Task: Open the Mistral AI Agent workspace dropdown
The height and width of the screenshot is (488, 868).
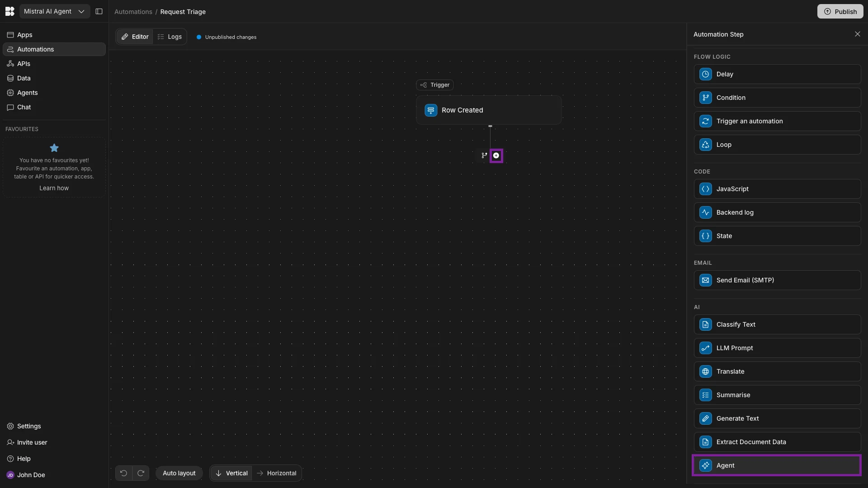Action: 54,11
